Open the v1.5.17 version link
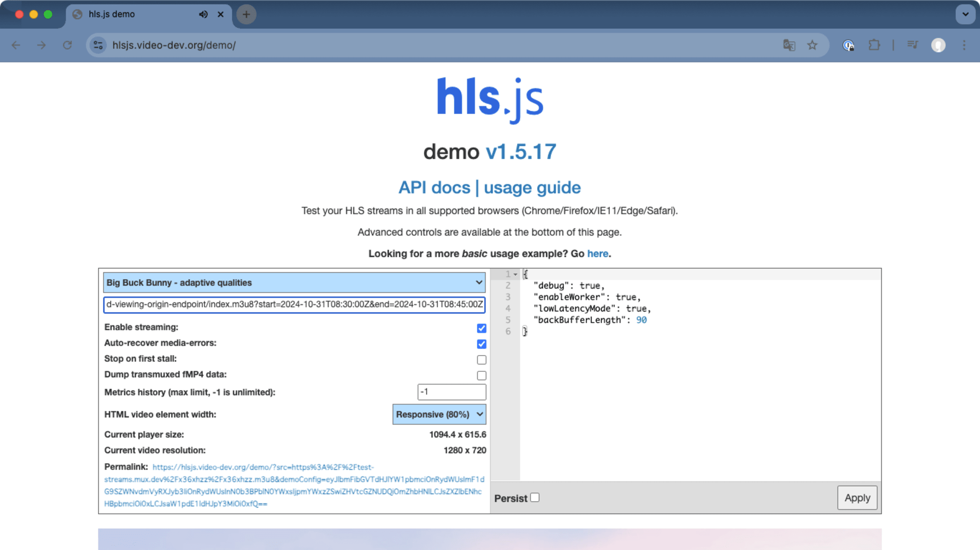The width and height of the screenshot is (980, 550). click(x=521, y=152)
